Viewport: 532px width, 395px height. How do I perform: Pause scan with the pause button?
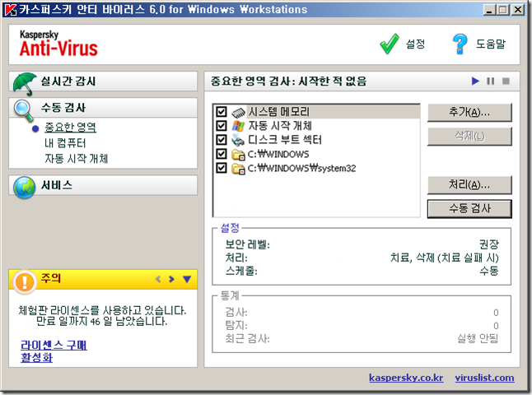pos(491,81)
